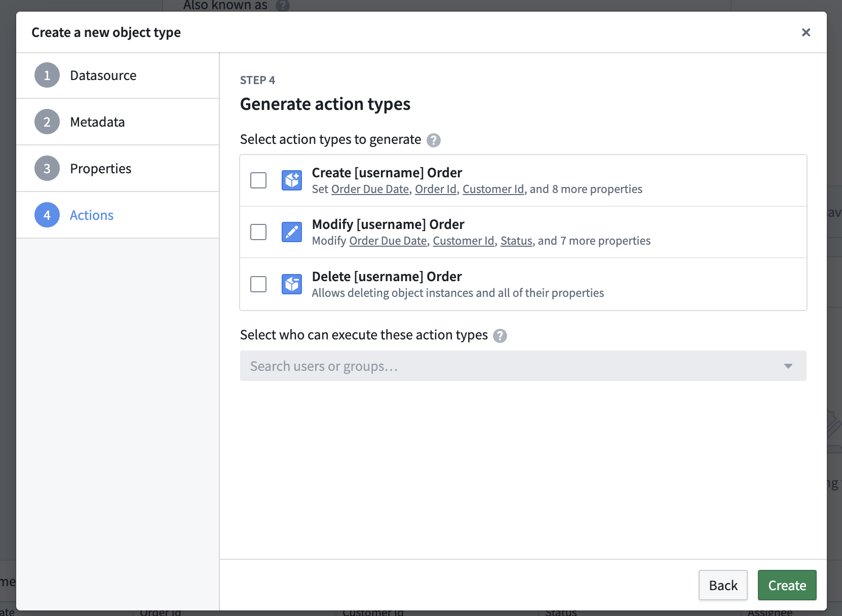Close the Create new object type dialog
The height and width of the screenshot is (616, 842).
click(806, 32)
